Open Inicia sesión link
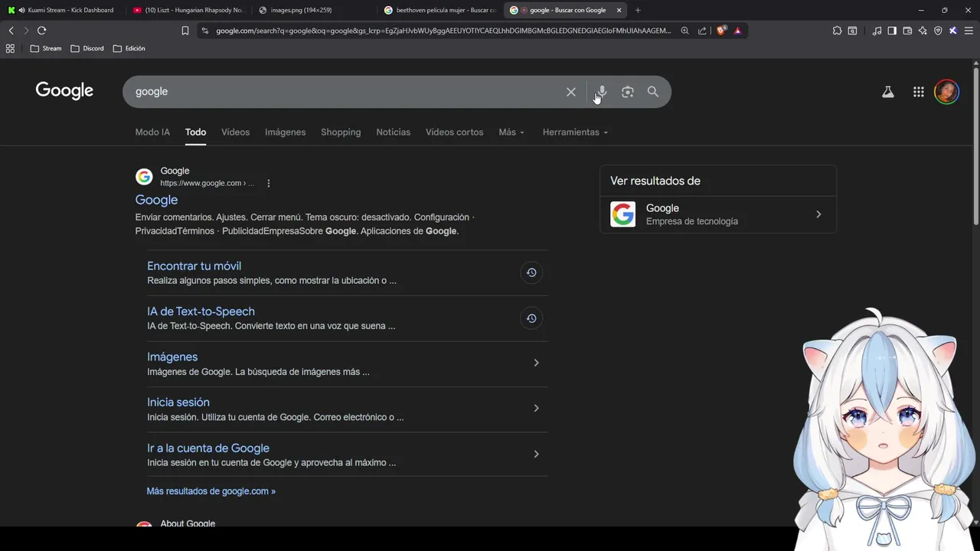The height and width of the screenshot is (551, 980). click(178, 403)
